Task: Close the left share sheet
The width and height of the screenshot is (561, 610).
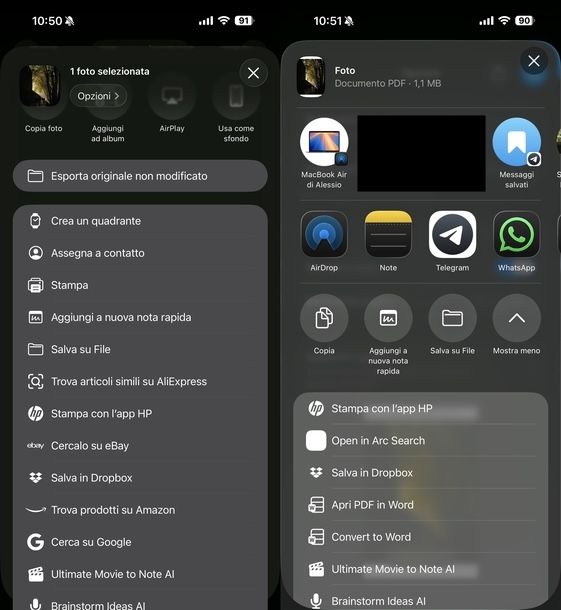Action: (x=253, y=73)
